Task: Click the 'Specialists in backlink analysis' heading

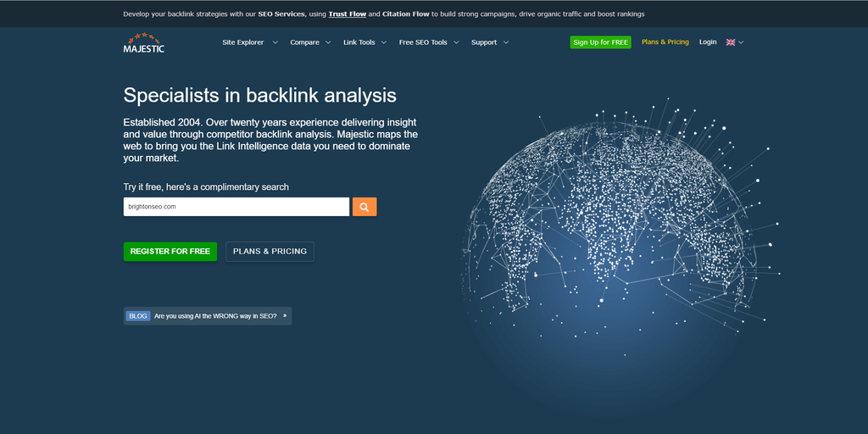Action: (259, 95)
